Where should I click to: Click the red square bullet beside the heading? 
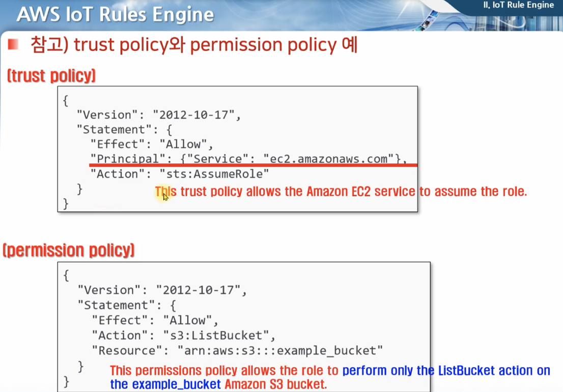[x=13, y=44]
